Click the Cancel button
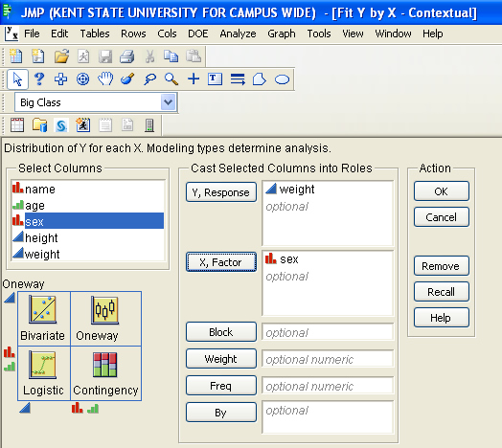 (x=442, y=217)
